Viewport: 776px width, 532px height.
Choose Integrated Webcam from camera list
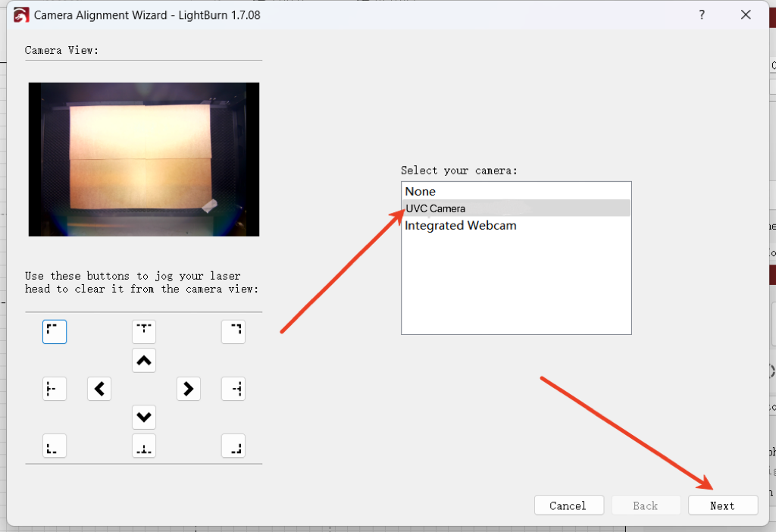tap(516, 226)
